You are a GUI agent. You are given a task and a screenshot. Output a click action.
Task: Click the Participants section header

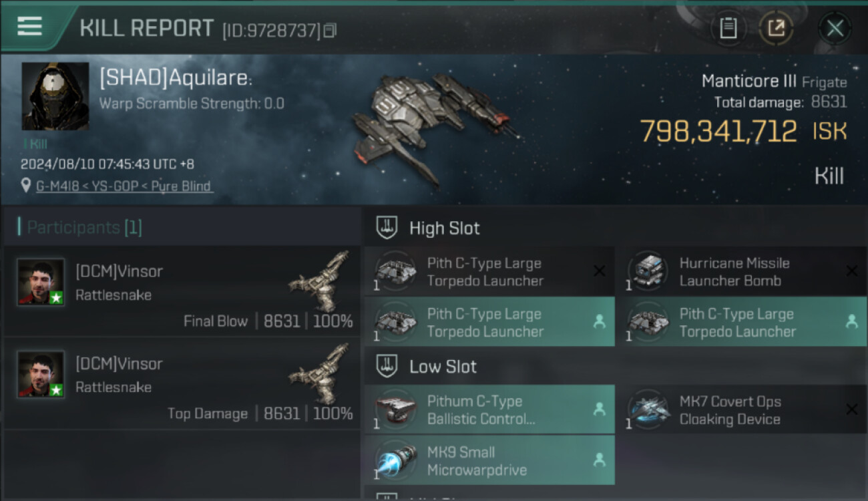pyautogui.click(x=80, y=227)
